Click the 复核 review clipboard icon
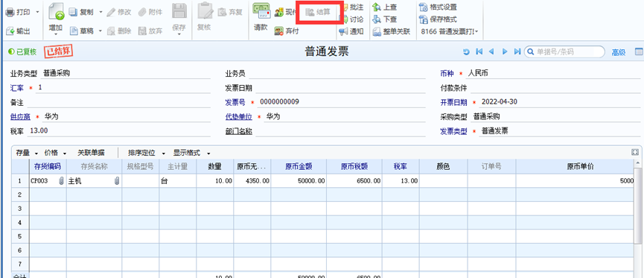The image size is (644, 278). coord(204,11)
